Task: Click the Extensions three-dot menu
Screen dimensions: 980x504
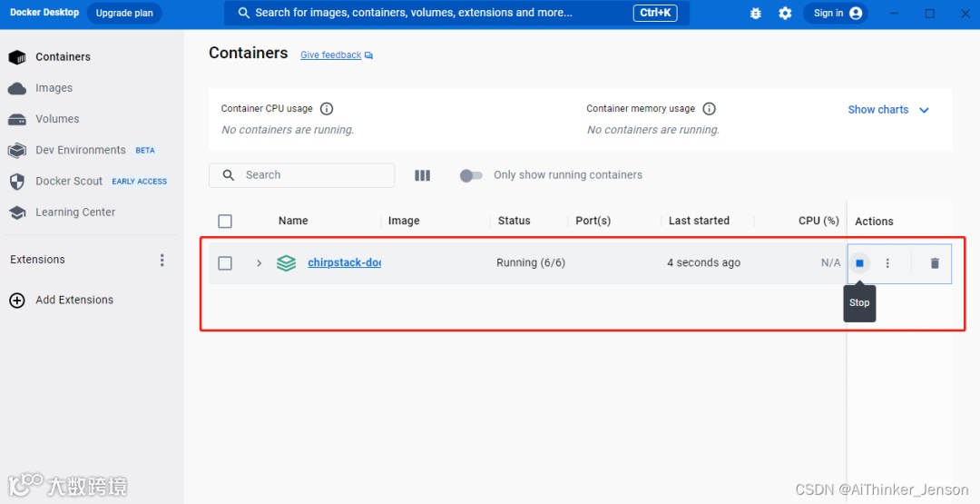Action: click(x=162, y=260)
